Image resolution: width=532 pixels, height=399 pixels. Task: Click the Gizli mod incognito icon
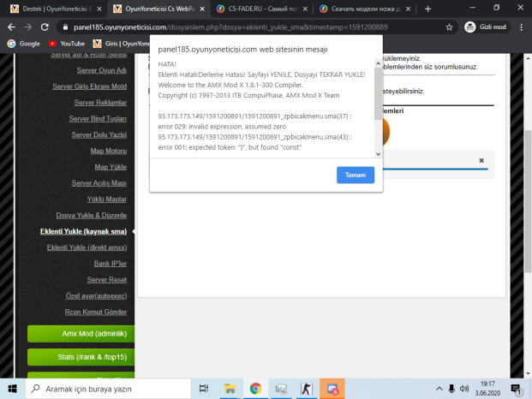click(470, 27)
